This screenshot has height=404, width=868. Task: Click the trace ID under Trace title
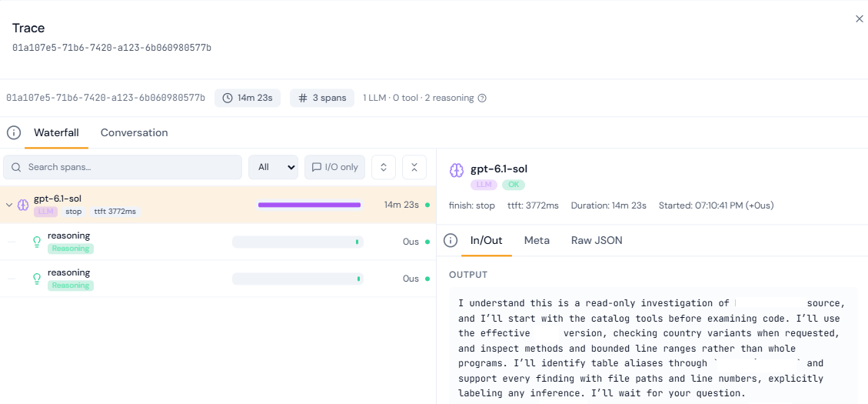(x=111, y=48)
